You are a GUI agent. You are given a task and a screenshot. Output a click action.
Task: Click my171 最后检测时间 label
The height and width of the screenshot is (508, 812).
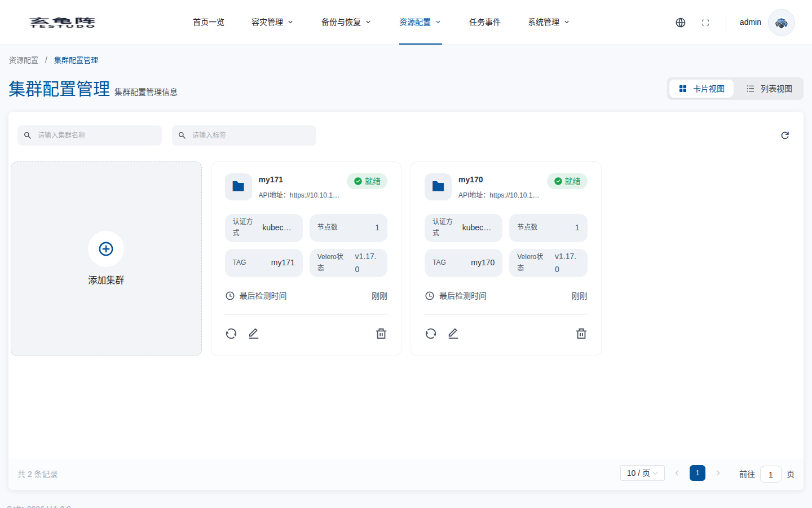263,296
